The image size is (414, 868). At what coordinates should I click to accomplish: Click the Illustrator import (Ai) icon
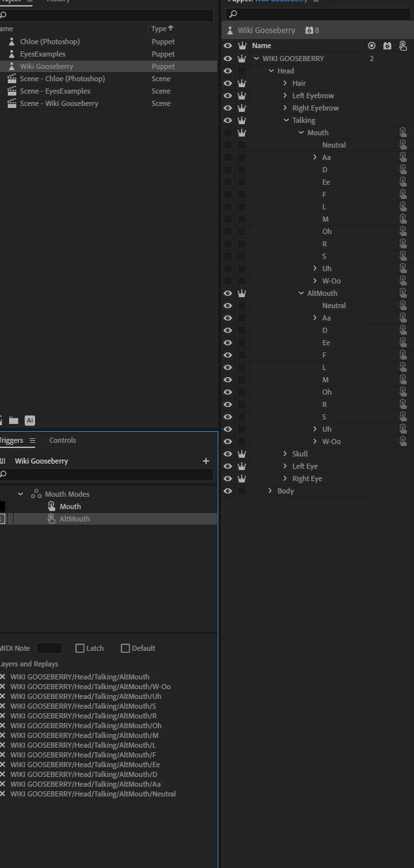click(30, 421)
